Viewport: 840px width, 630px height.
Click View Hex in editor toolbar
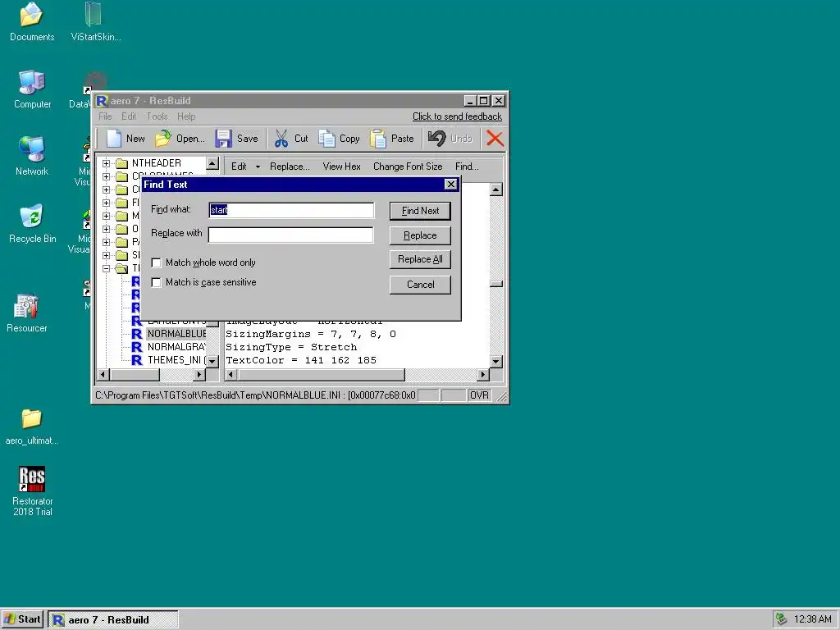[x=342, y=167]
